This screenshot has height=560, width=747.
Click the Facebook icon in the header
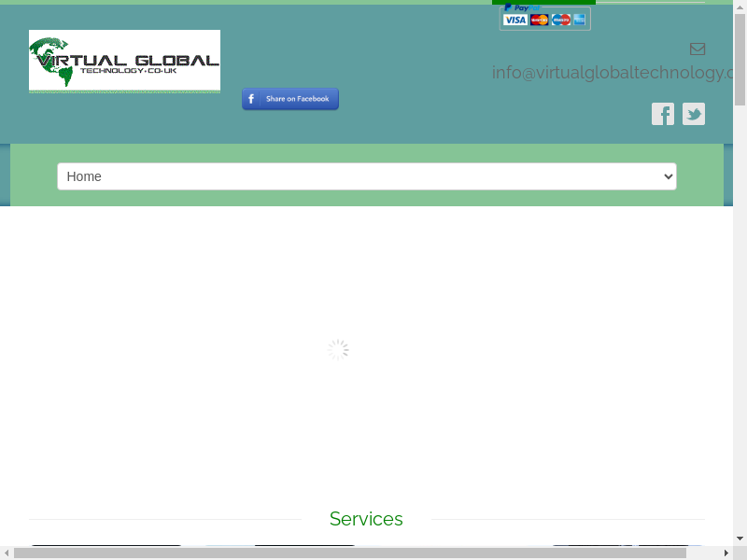coord(662,114)
